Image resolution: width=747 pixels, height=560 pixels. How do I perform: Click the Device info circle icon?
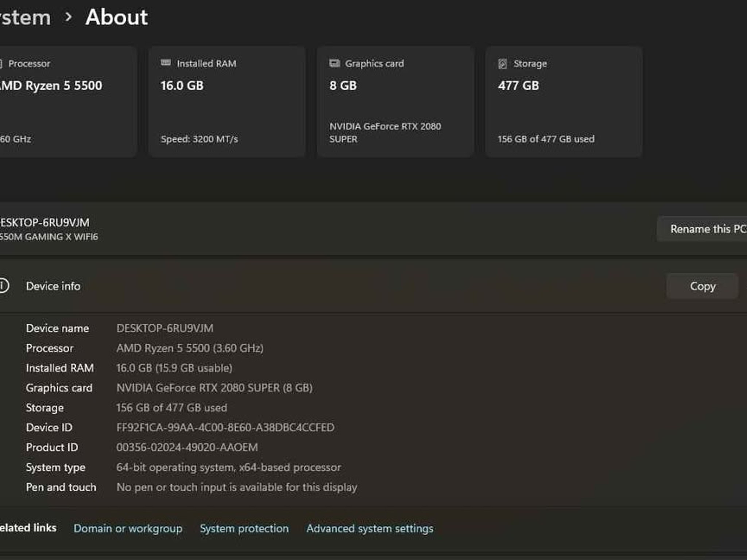3,286
